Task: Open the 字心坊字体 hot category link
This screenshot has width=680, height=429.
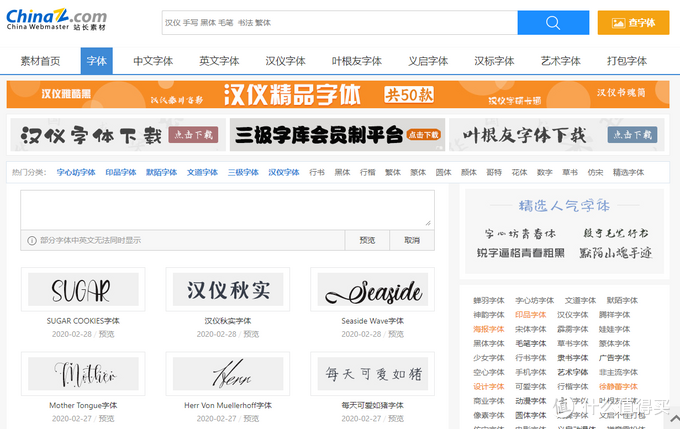Action: click(76, 173)
